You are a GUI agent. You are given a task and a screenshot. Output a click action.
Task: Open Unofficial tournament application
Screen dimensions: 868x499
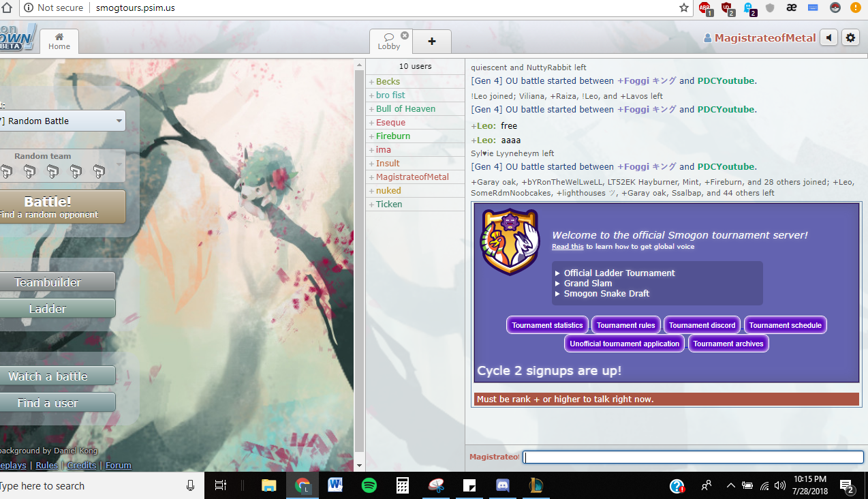click(625, 344)
